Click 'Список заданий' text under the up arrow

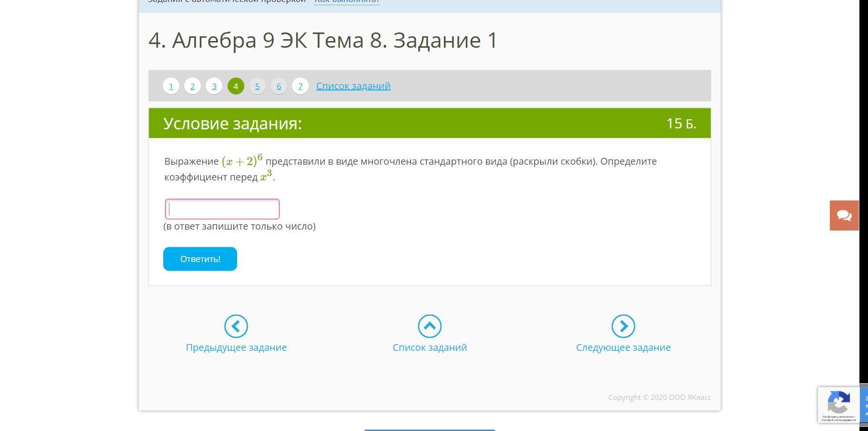click(430, 347)
